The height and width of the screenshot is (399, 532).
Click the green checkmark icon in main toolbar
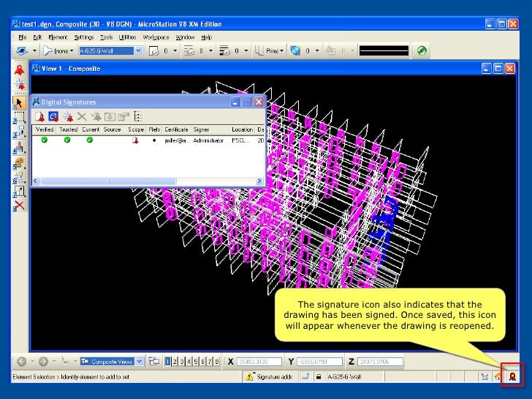click(422, 51)
